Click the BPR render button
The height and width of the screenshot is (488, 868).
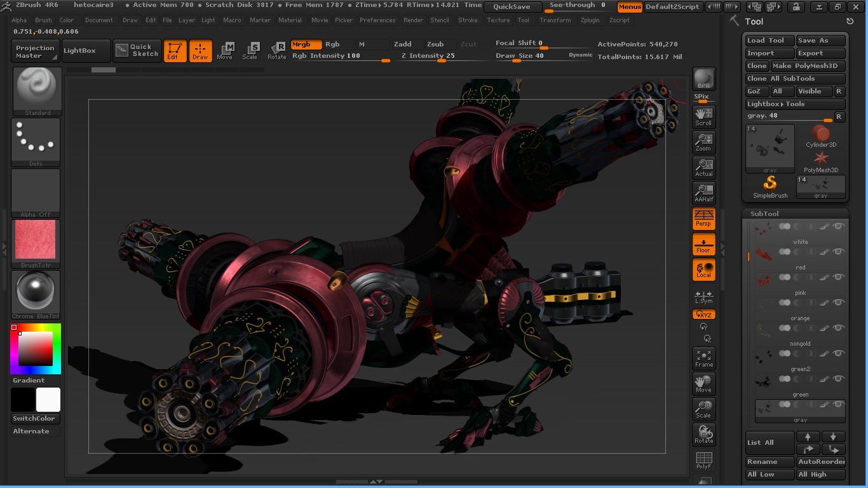[x=703, y=79]
